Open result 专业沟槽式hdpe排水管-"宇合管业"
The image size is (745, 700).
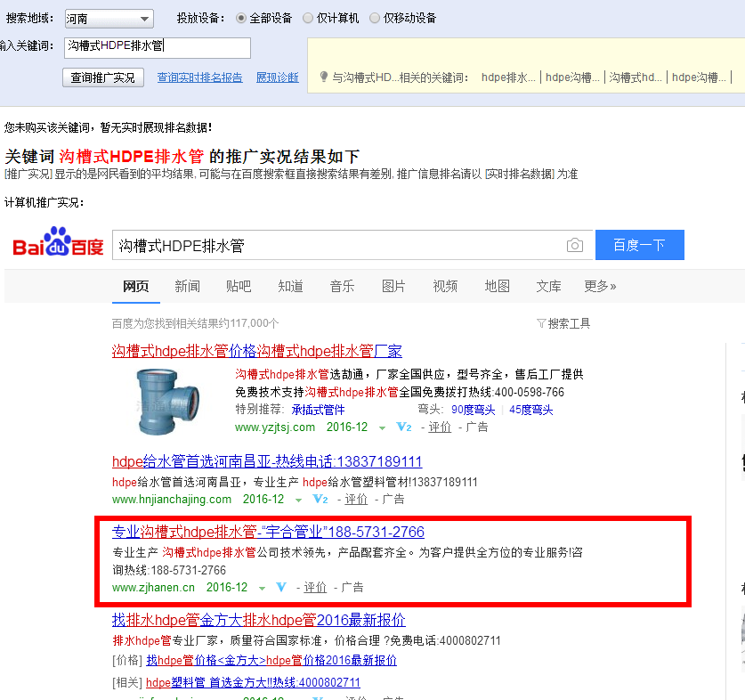pos(269,533)
